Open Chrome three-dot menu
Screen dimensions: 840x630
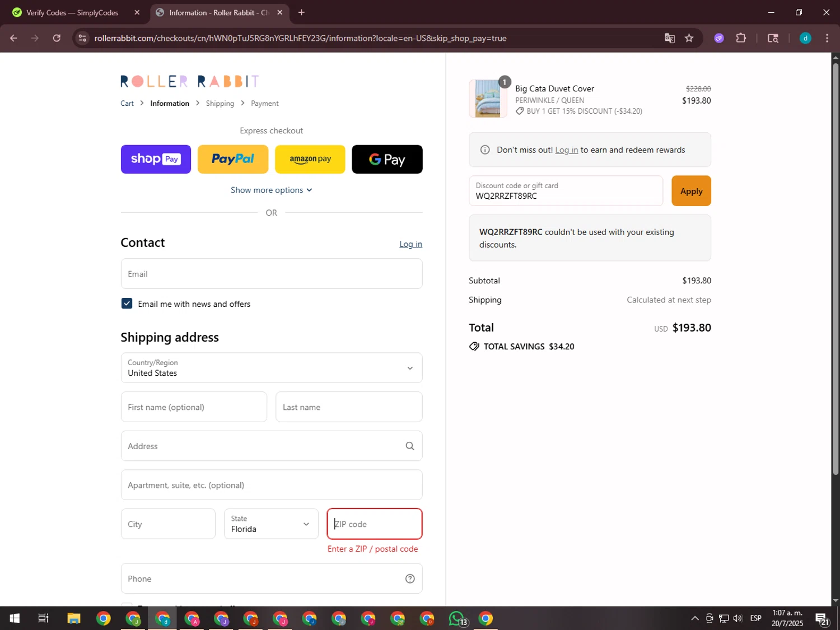pos(827,38)
